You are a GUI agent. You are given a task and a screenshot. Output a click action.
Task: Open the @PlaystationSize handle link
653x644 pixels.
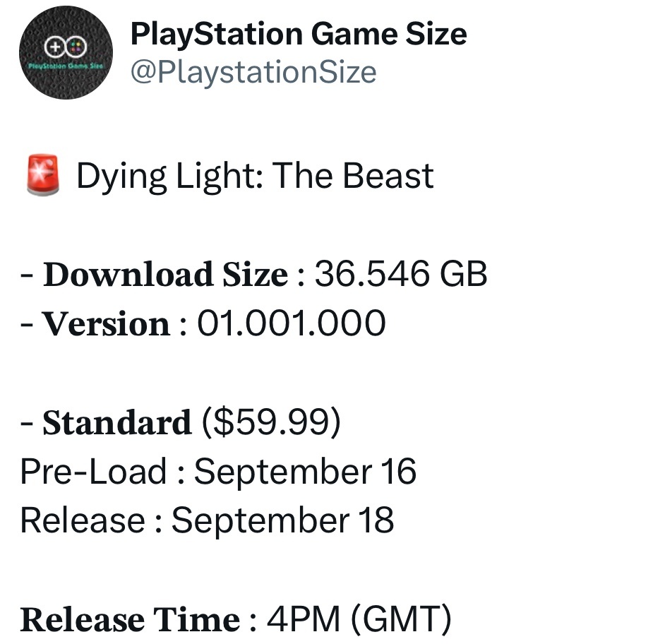tap(253, 72)
